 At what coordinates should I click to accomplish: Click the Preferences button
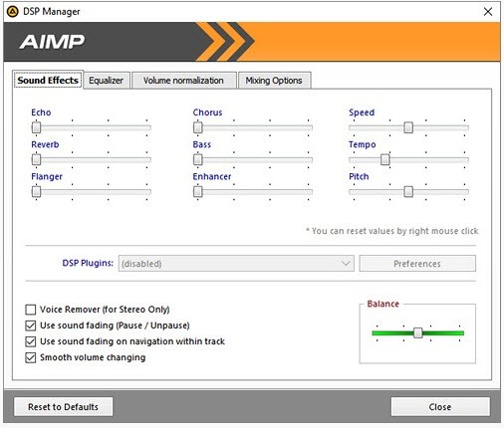pos(417,264)
